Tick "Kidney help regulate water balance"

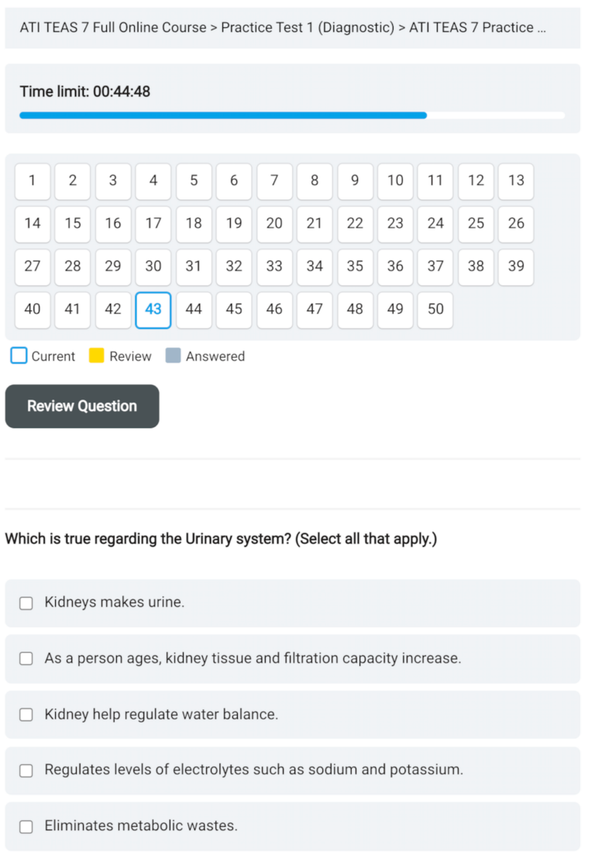point(26,715)
